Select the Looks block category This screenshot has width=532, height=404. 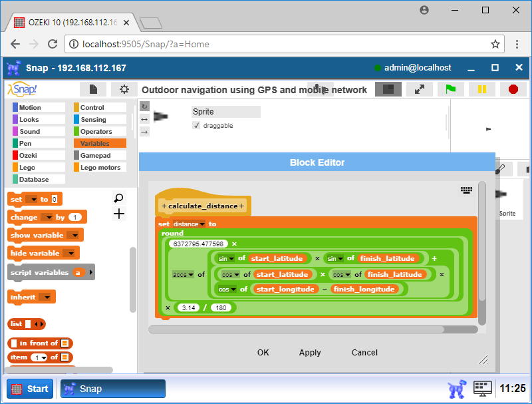point(39,120)
